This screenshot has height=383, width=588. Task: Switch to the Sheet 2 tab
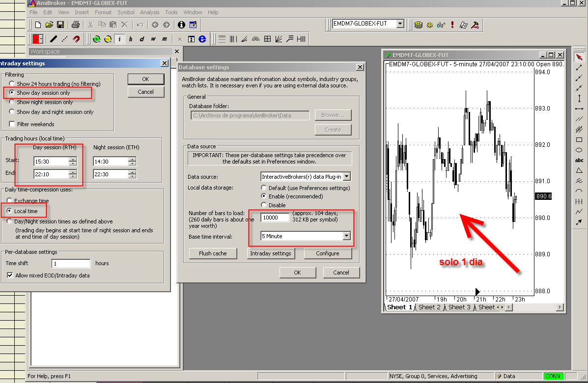tap(430, 307)
